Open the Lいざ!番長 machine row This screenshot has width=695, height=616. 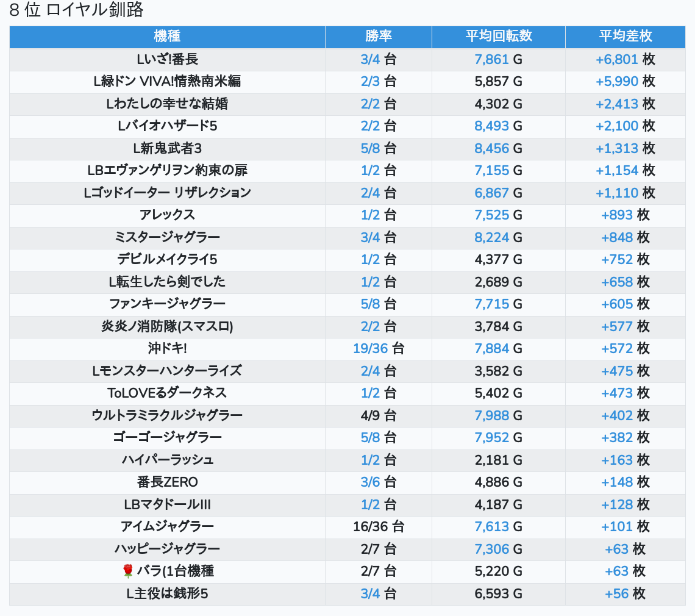coord(167,59)
